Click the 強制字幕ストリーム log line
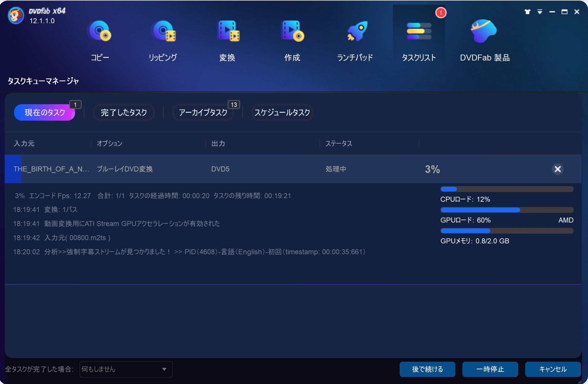This screenshot has width=588, height=384. click(x=190, y=252)
